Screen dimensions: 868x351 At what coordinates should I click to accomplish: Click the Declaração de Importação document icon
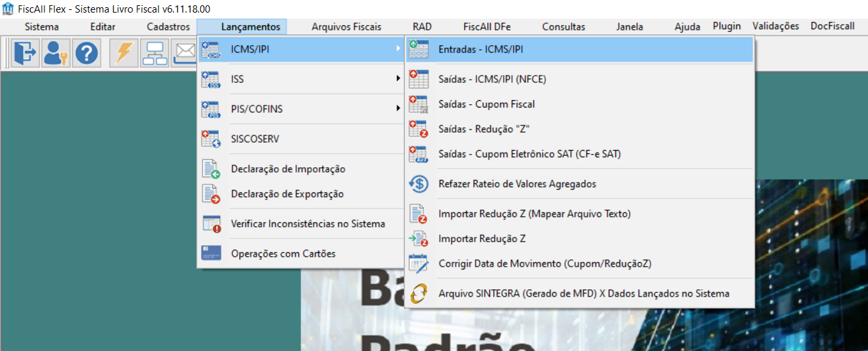pos(212,169)
